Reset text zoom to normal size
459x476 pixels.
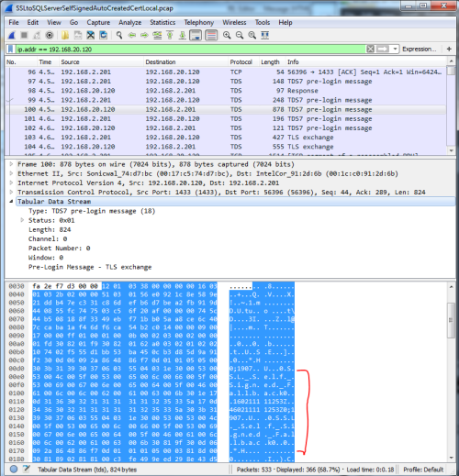pos(252,35)
